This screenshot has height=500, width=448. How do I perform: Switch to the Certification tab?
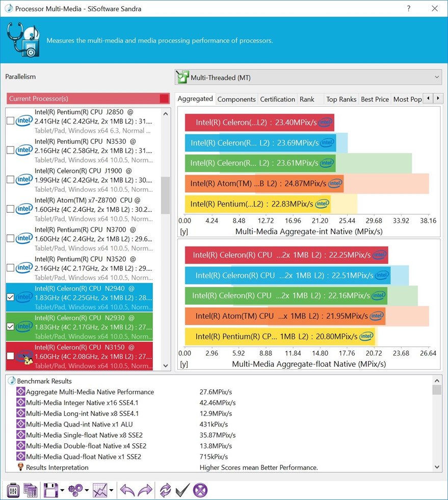[x=278, y=99]
